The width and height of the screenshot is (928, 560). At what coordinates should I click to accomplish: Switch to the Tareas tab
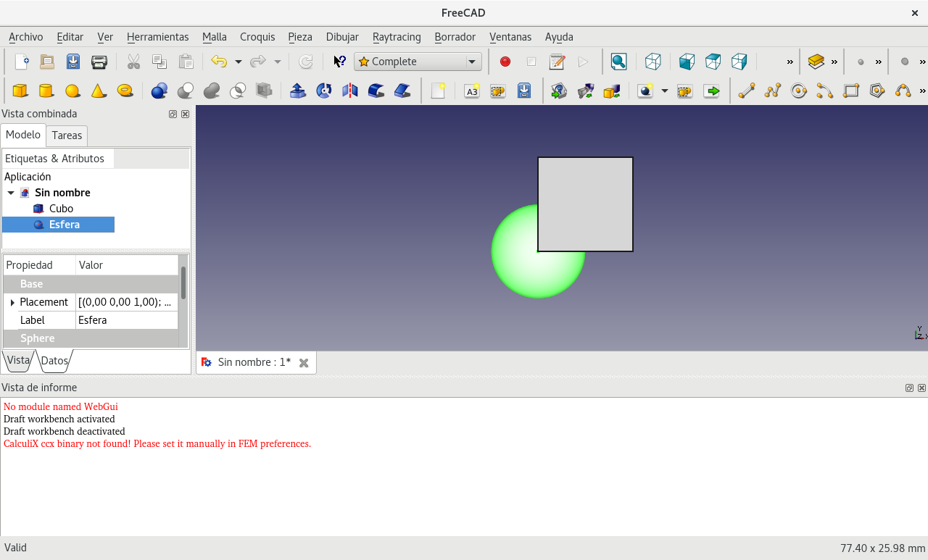pyautogui.click(x=67, y=135)
